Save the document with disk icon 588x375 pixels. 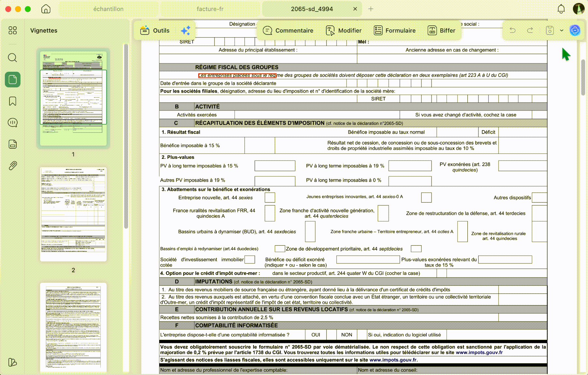point(550,30)
